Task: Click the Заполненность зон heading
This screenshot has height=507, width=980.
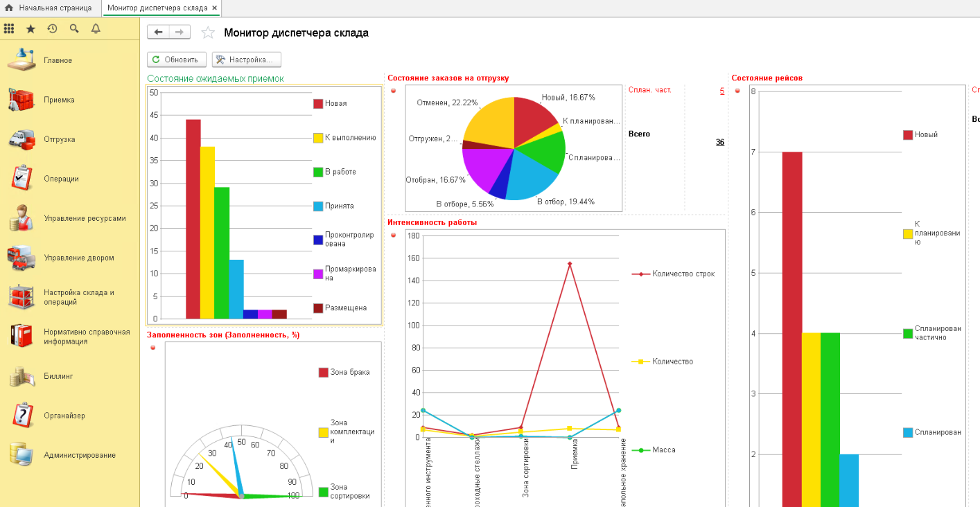Action: tap(223, 335)
